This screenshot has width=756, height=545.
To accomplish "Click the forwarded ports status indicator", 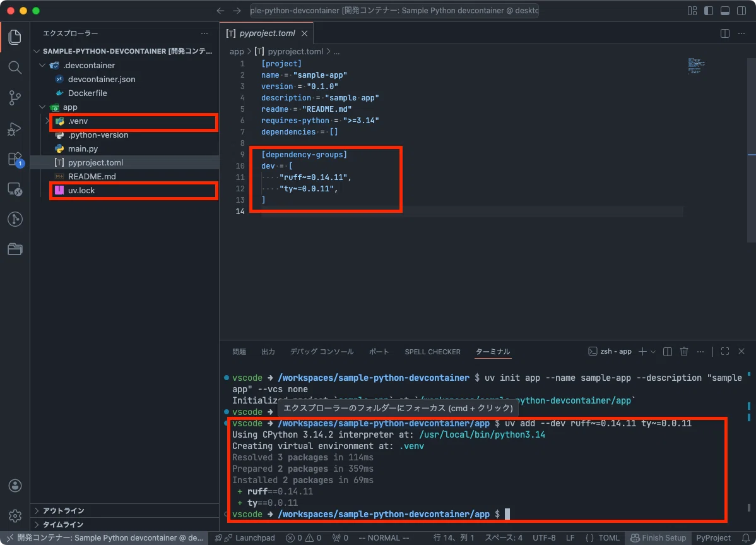I will coord(340,538).
